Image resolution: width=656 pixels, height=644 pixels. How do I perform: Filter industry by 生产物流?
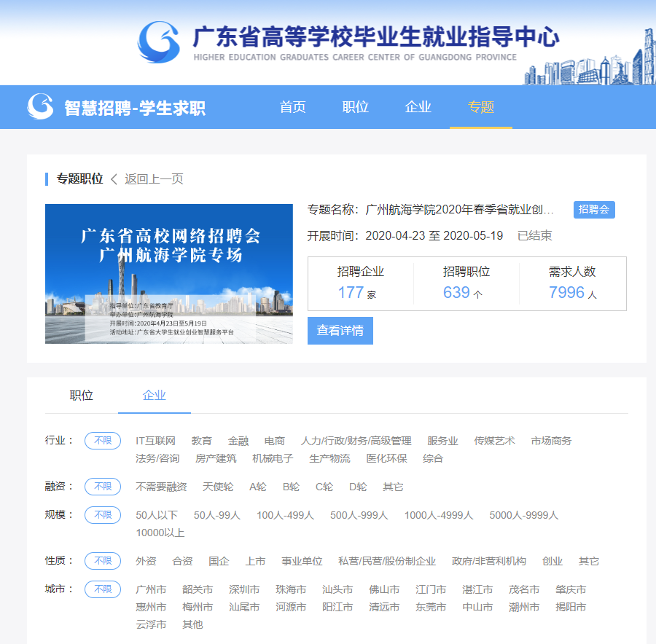[x=329, y=459]
